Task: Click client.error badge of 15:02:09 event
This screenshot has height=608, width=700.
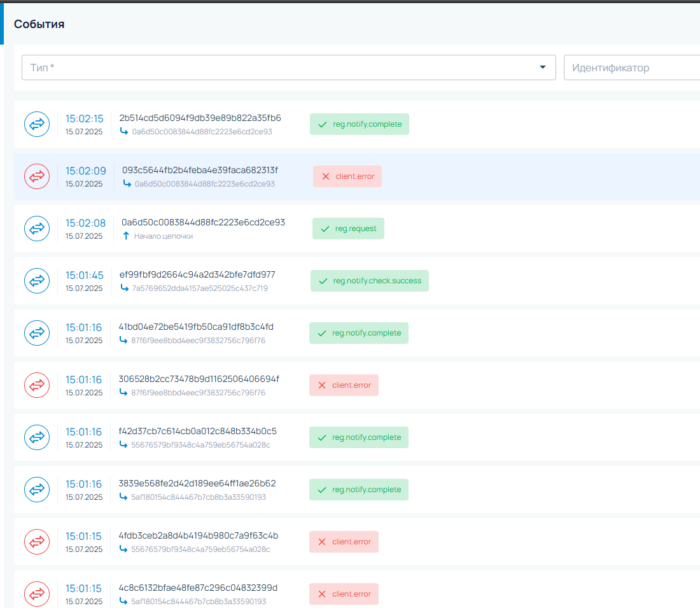Action: 347,176
